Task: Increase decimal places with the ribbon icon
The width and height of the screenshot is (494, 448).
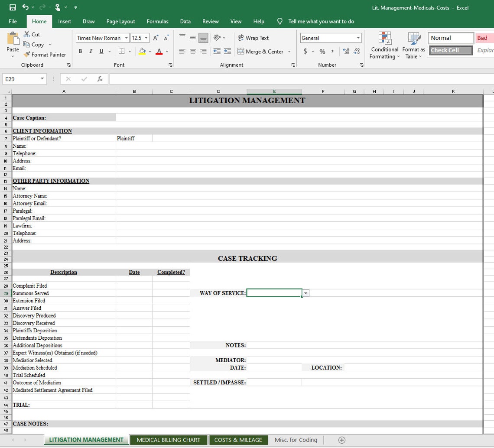Action: tap(346, 51)
